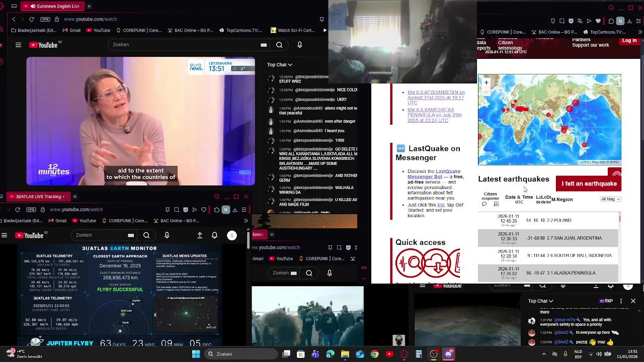Click ad-blocker shield in 3I/ATLAS window toolbar
644x362 pixels.
point(186,209)
